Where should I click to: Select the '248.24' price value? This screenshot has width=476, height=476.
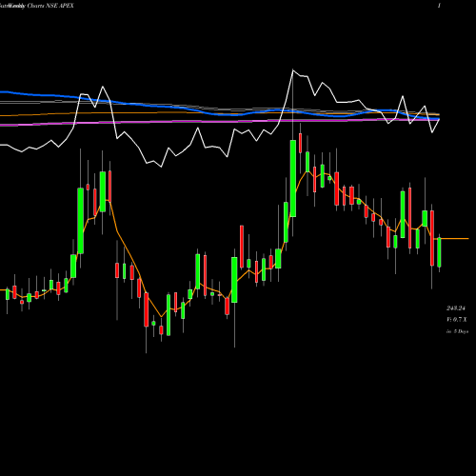(456, 307)
